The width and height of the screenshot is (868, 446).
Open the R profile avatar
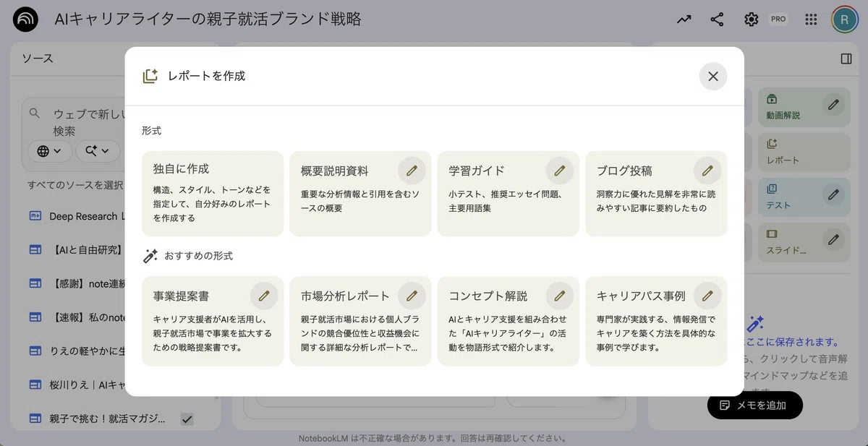(844, 20)
